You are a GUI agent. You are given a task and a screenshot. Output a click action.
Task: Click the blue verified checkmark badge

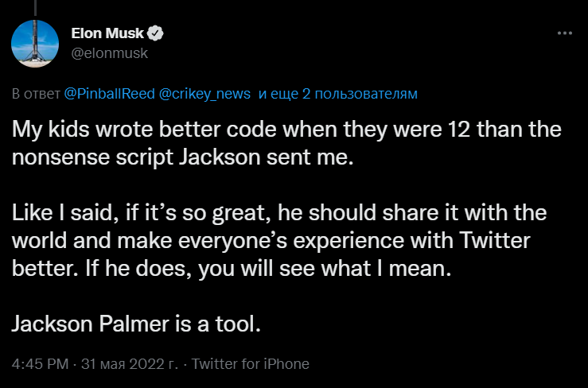point(158,34)
